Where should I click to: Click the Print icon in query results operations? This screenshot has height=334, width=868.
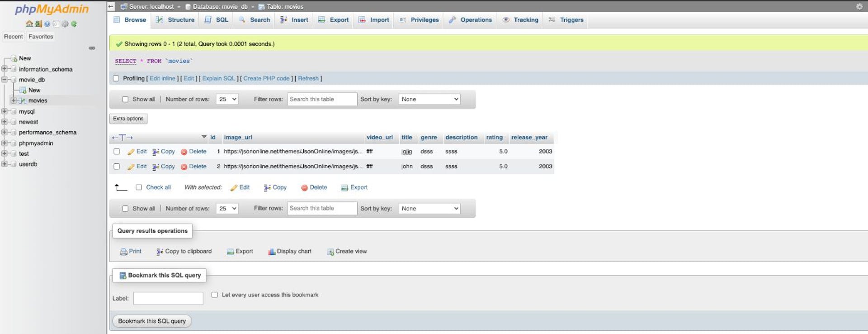[x=123, y=252]
